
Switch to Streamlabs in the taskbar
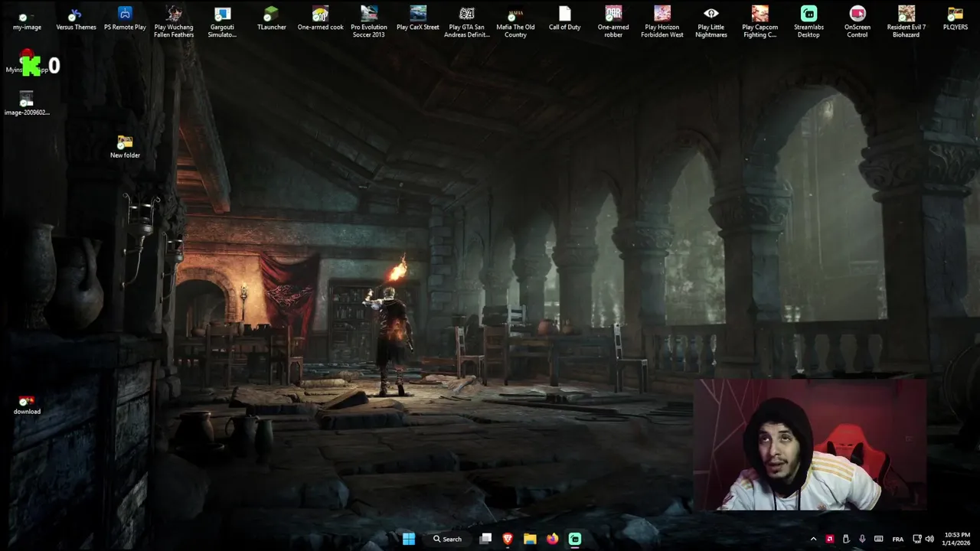(x=575, y=539)
